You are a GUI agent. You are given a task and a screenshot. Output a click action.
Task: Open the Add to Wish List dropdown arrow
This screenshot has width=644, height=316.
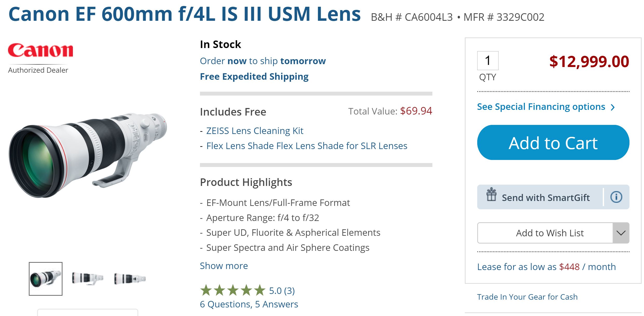(x=621, y=233)
